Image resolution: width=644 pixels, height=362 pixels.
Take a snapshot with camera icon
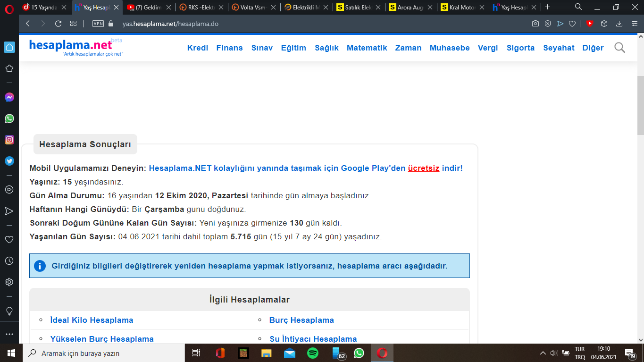535,24
